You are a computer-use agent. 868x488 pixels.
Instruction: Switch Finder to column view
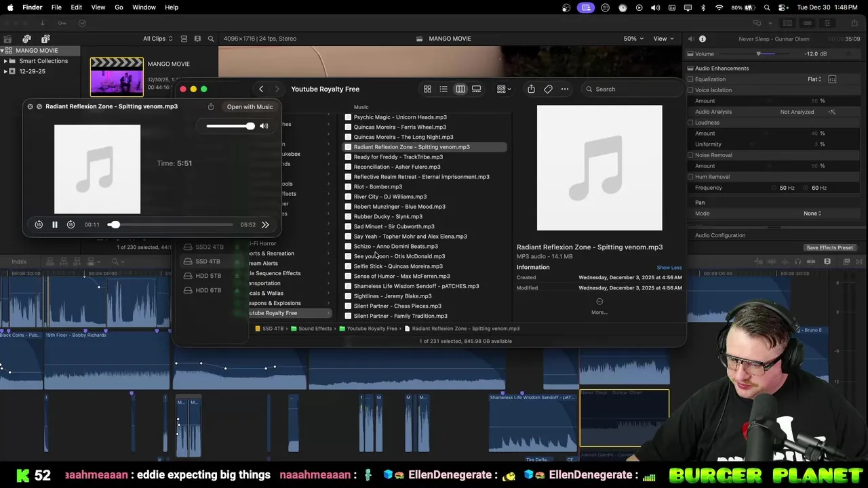point(460,89)
